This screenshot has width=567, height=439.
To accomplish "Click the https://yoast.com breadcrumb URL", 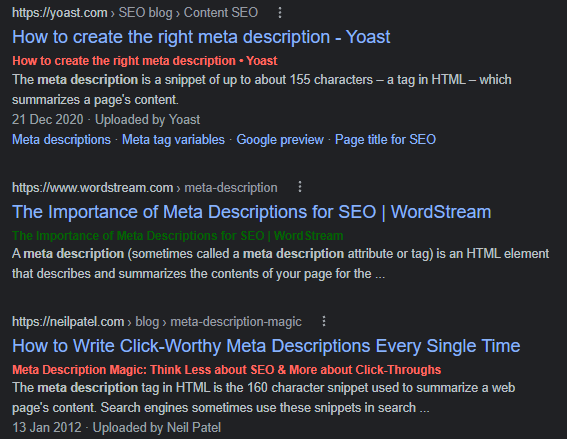I will [60, 13].
